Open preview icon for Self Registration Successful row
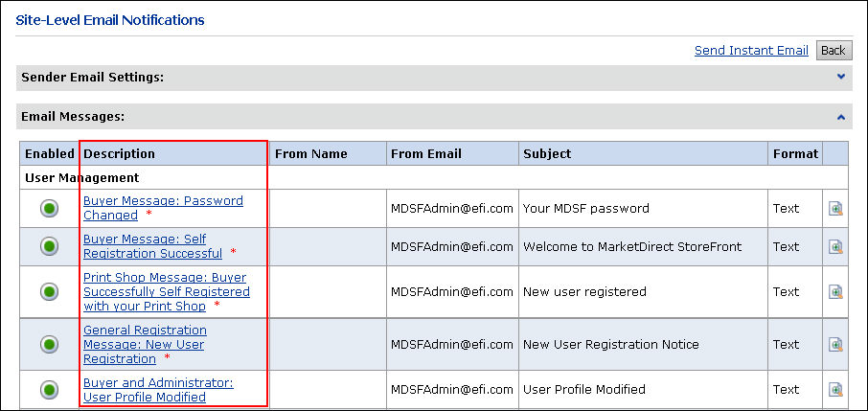This screenshot has width=868, height=411. tap(835, 247)
